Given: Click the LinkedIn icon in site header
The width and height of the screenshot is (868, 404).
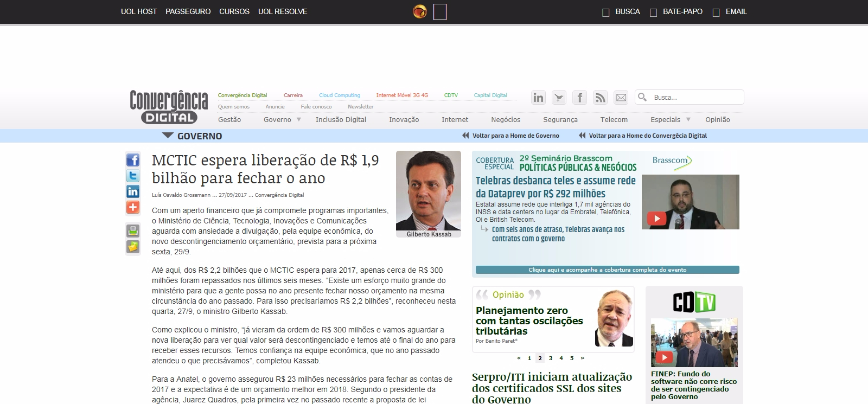Looking at the screenshot, I should (538, 98).
